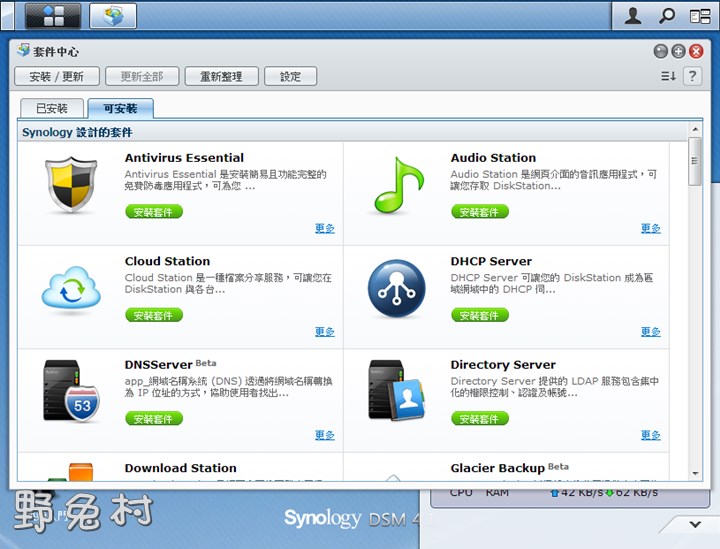Open 更多 link for Cloud Station
Screen dimensions: 720x549
[x=325, y=331]
